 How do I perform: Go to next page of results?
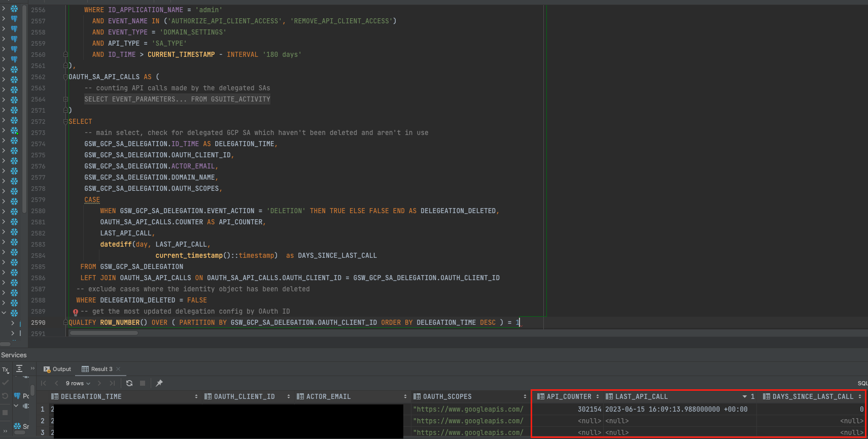99,383
